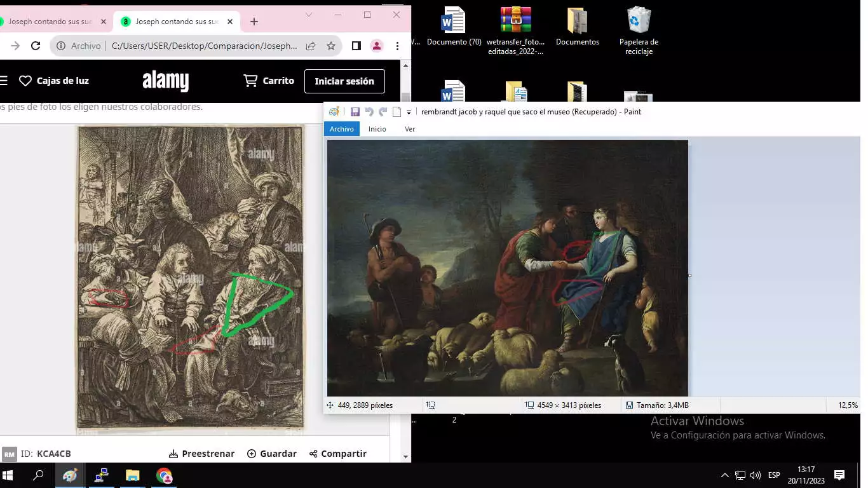The width and height of the screenshot is (868, 488).
Task: Open a new Chrome tab
Action: pyautogui.click(x=254, y=22)
